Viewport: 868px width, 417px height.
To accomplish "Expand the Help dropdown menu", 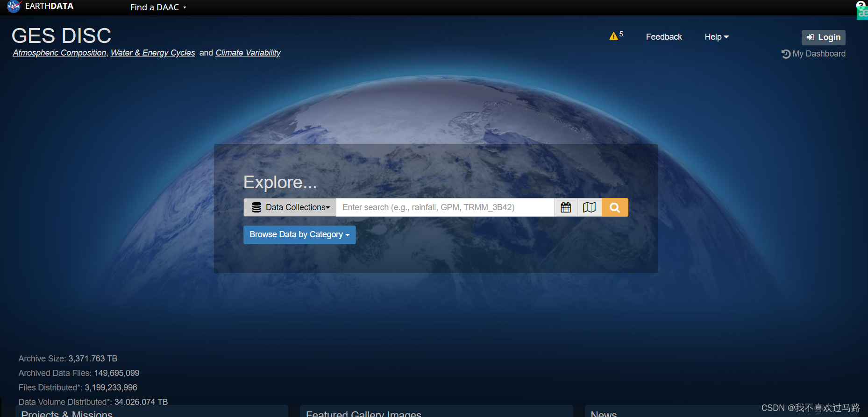I will pos(717,37).
